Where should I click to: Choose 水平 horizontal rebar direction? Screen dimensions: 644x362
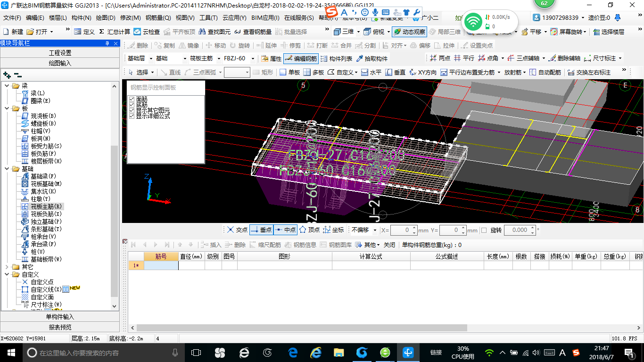click(372, 72)
